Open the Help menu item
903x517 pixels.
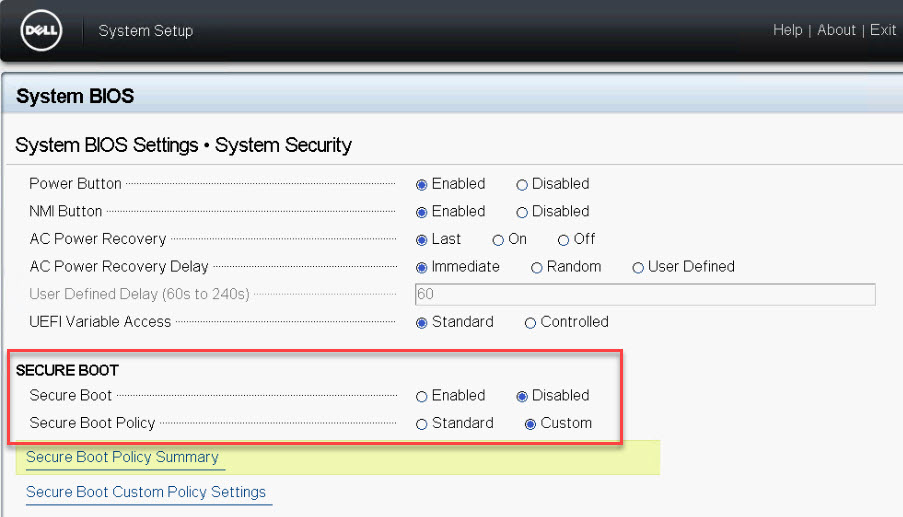(787, 30)
